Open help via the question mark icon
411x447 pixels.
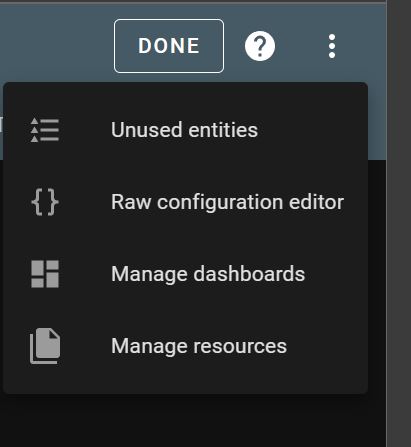point(260,46)
